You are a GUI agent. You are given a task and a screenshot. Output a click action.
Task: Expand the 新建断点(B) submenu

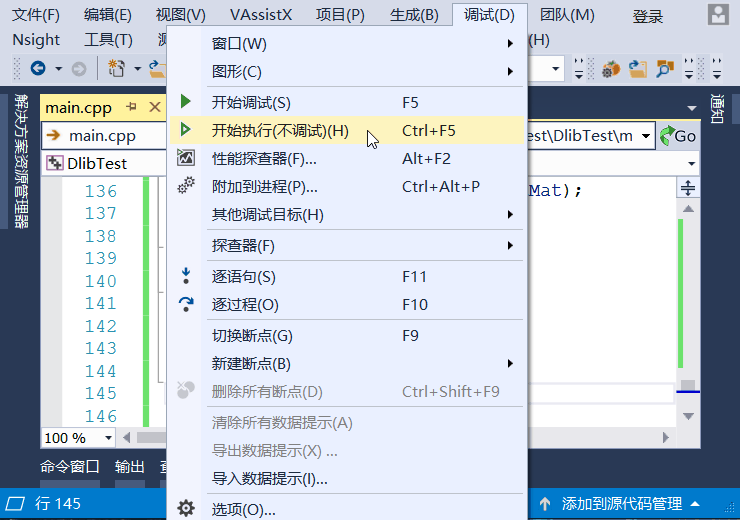coord(346,363)
